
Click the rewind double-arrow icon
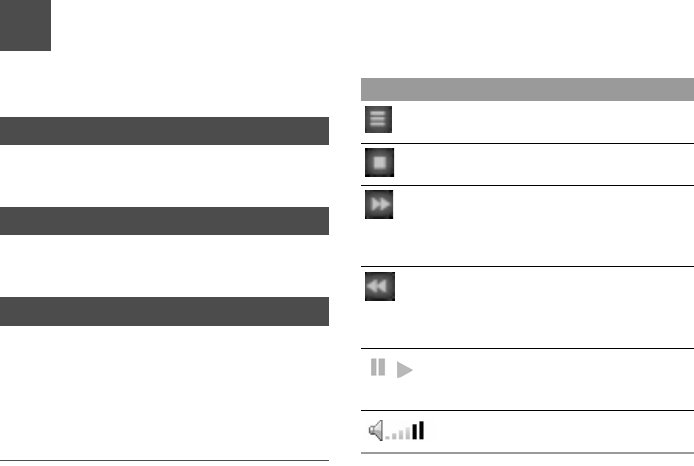click(380, 286)
